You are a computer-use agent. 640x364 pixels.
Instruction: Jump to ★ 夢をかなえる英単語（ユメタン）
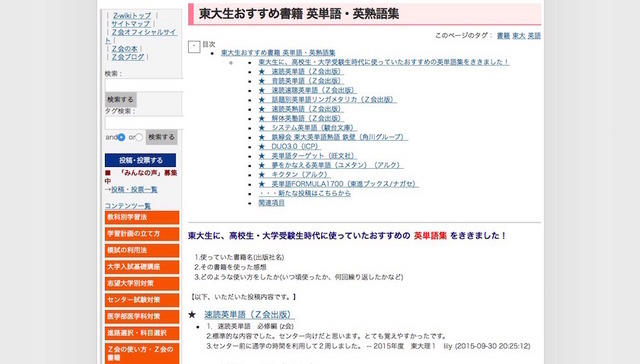pyautogui.click(x=330, y=165)
